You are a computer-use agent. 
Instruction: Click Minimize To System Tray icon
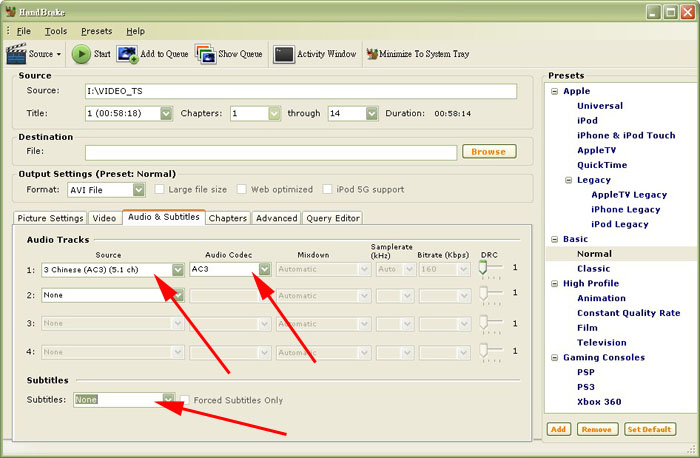coord(372,54)
